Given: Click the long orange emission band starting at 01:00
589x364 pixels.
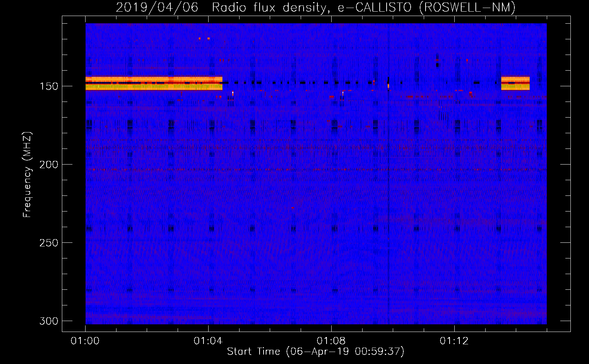Looking at the screenshot, I should pyautogui.click(x=154, y=83).
